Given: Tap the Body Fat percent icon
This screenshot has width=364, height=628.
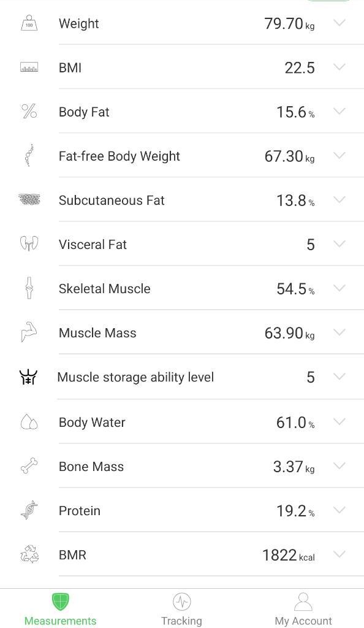Looking at the screenshot, I should click(x=29, y=111).
